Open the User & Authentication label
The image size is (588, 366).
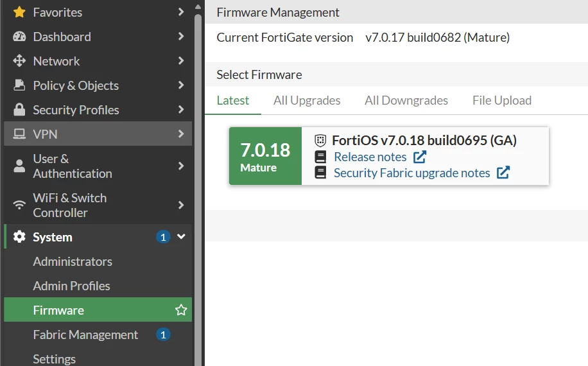pyautogui.click(x=73, y=166)
